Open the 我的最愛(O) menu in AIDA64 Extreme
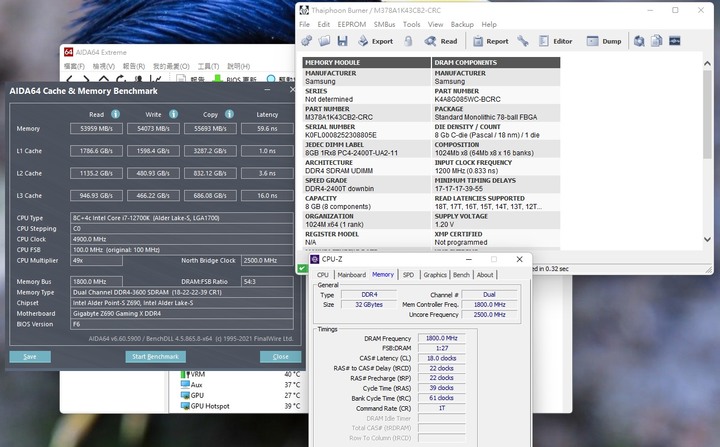Screen dimensions: 720x447 [171, 66]
